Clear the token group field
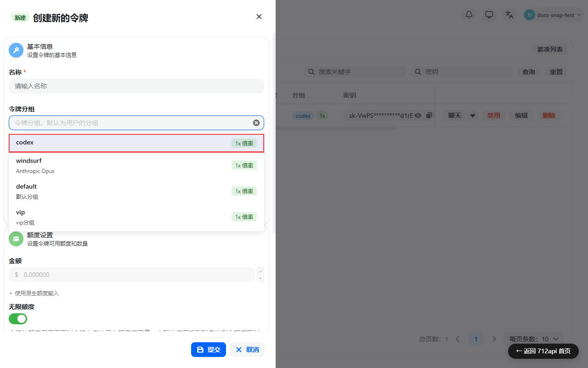The image size is (588, 368). click(x=256, y=123)
